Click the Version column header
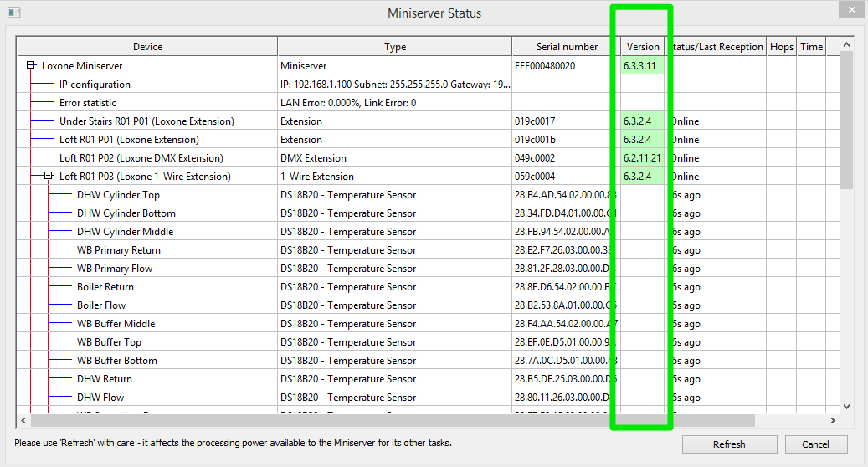Image resolution: width=868 pixels, height=467 pixels. 643,47
